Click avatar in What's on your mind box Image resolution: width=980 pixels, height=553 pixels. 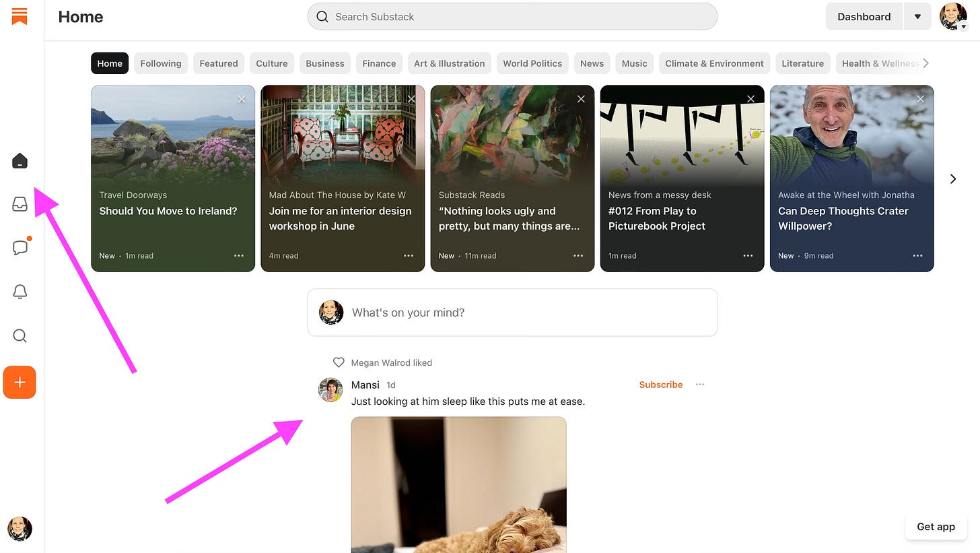pos(330,313)
